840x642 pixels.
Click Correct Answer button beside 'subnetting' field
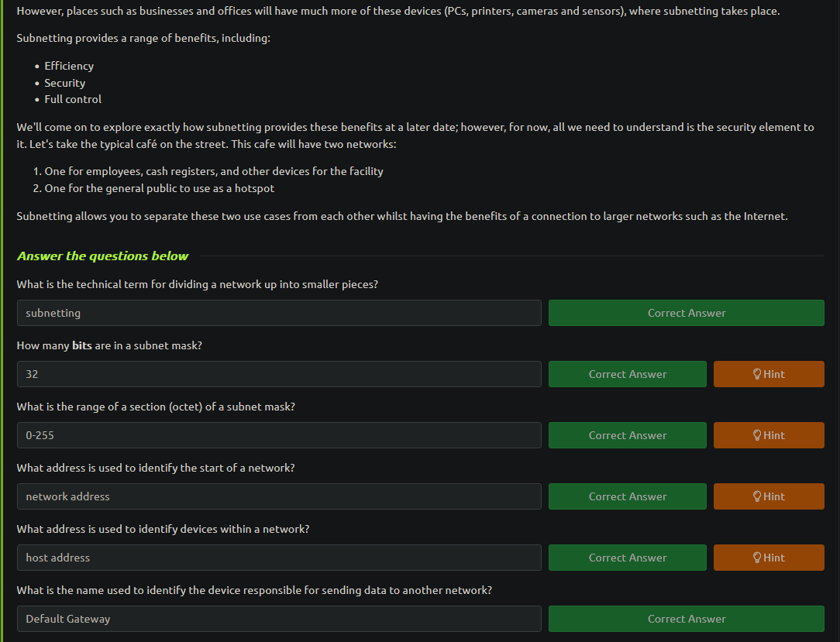tap(687, 313)
